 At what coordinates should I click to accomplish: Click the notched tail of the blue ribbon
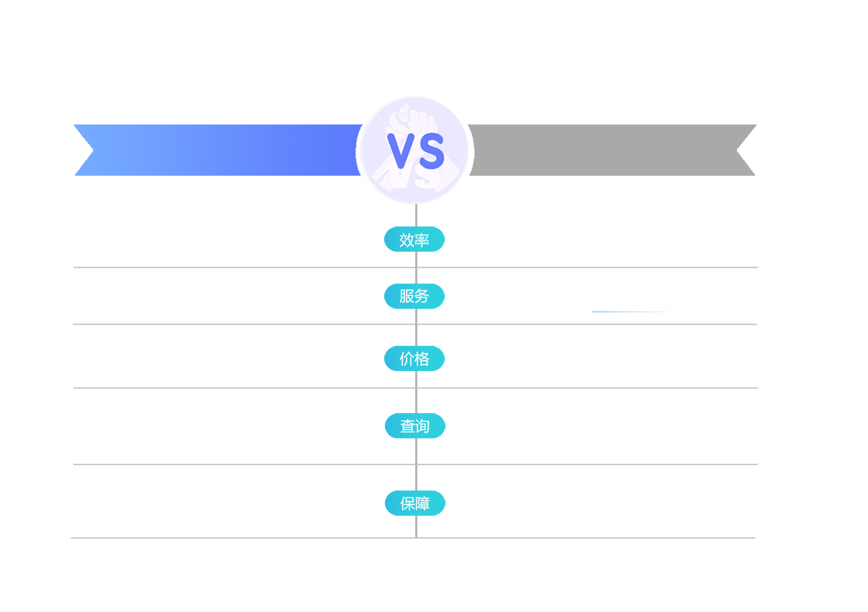(83, 150)
